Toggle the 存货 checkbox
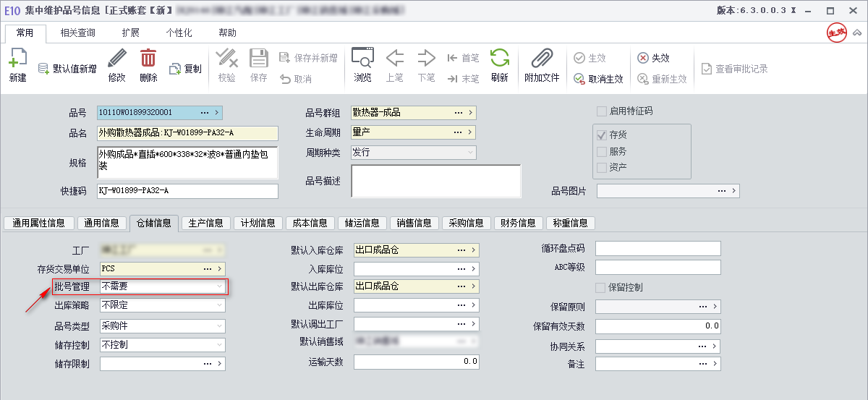Viewport: 868px width, 400px height. (601, 135)
